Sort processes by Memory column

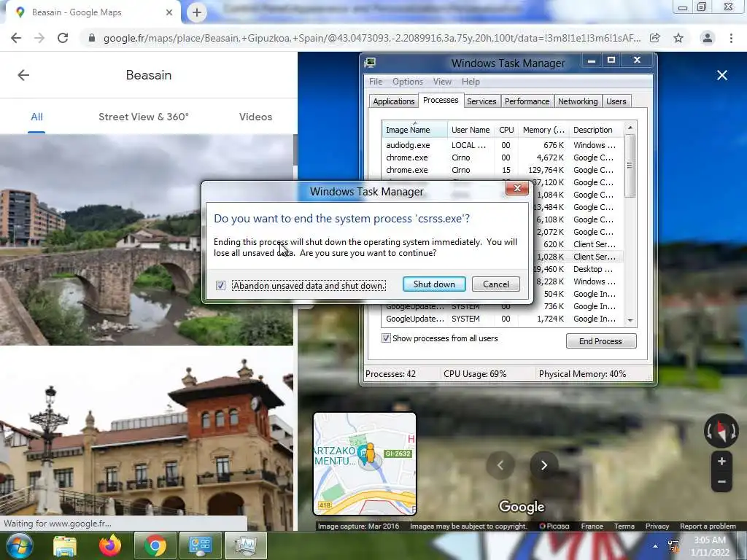pyautogui.click(x=543, y=130)
